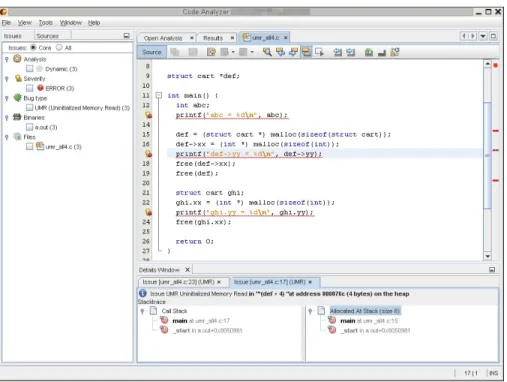This screenshot has height=382, width=507.
Task: Select 'main at umr_all4.c:17' call stack entry
Action: point(201,321)
